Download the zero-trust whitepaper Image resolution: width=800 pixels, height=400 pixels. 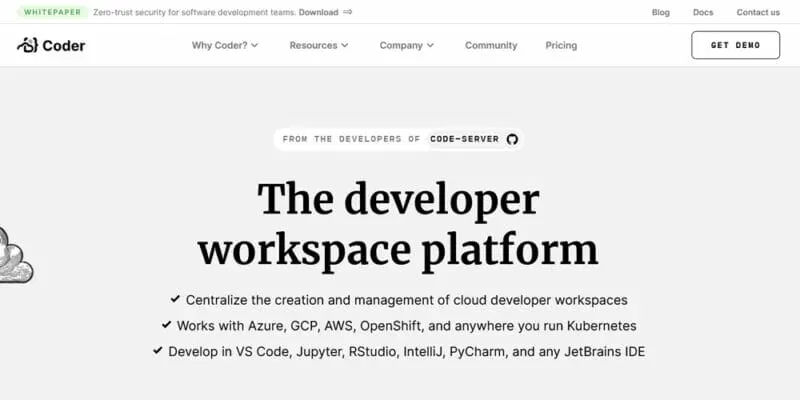coord(318,12)
